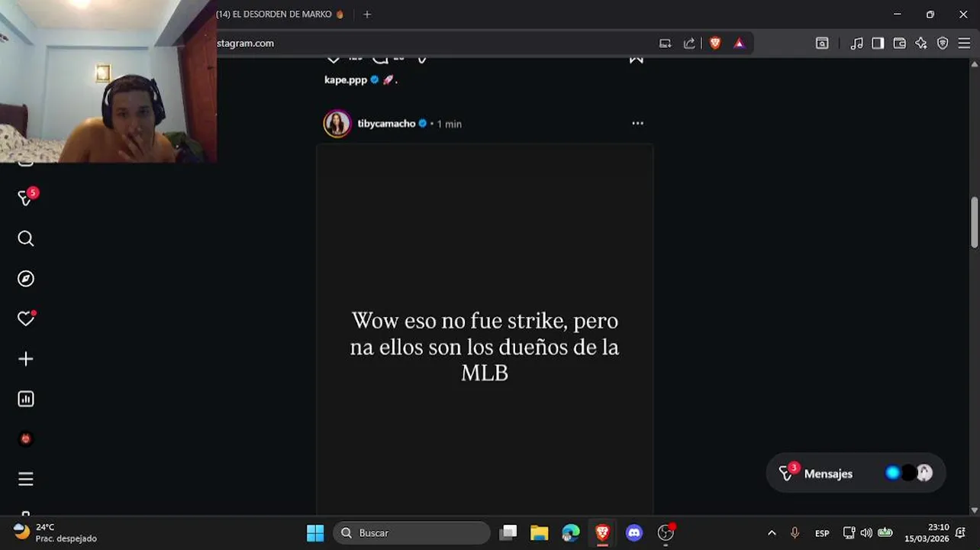This screenshot has height=550, width=980.
Task: Open tibycamacho username link
Action: pyautogui.click(x=386, y=124)
